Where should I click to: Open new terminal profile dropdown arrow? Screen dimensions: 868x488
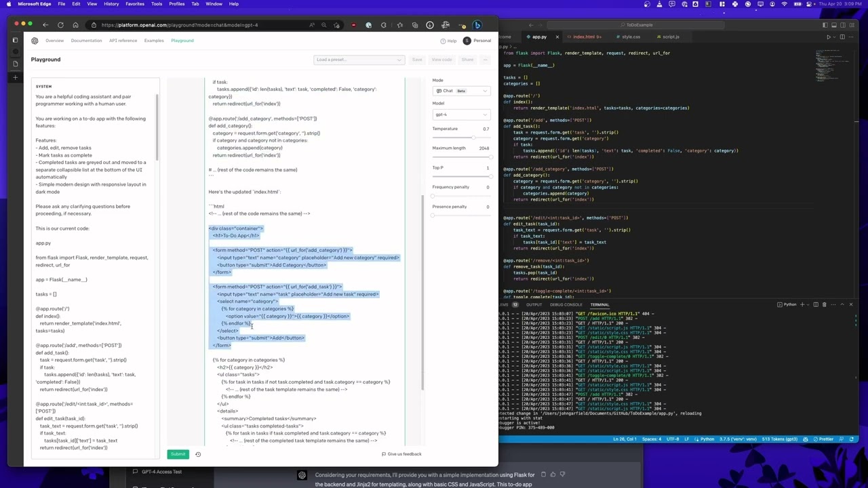[x=808, y=304]
